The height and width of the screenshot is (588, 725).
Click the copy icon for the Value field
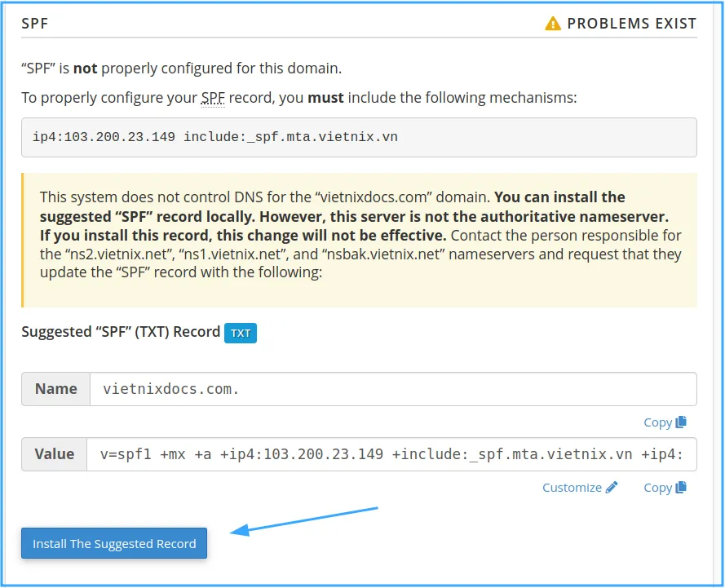[682, 487]
